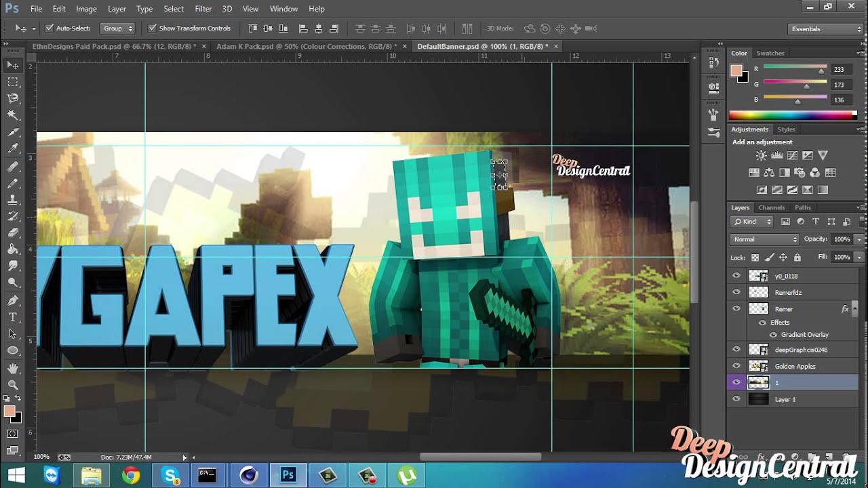Viewport: 868px width, 488px height.
Task: Select the Lasso tool
Action: click(x=12, y=99)
